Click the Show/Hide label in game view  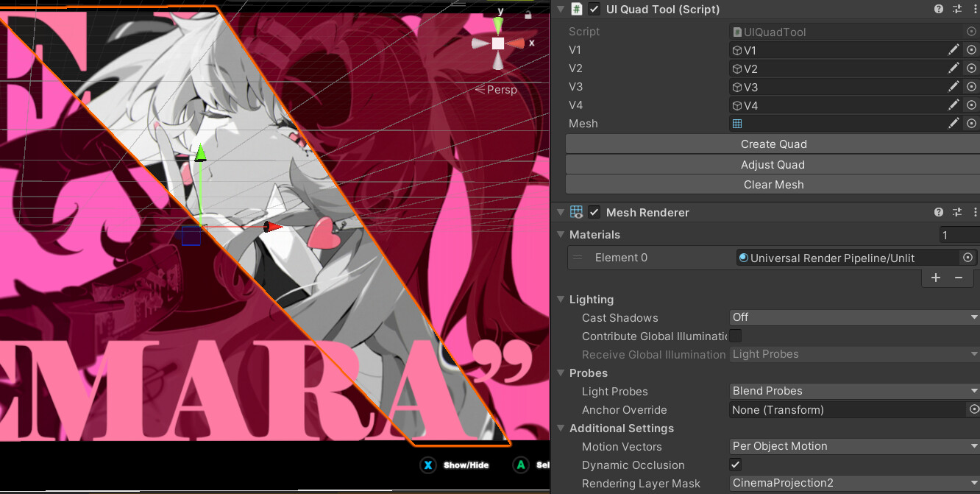click(466, 465)
